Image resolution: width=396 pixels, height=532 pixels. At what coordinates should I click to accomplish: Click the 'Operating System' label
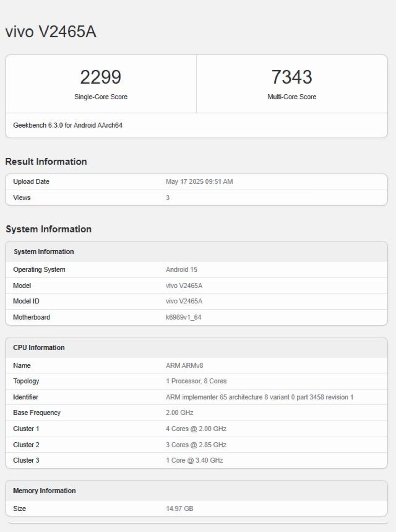(39, 270)
